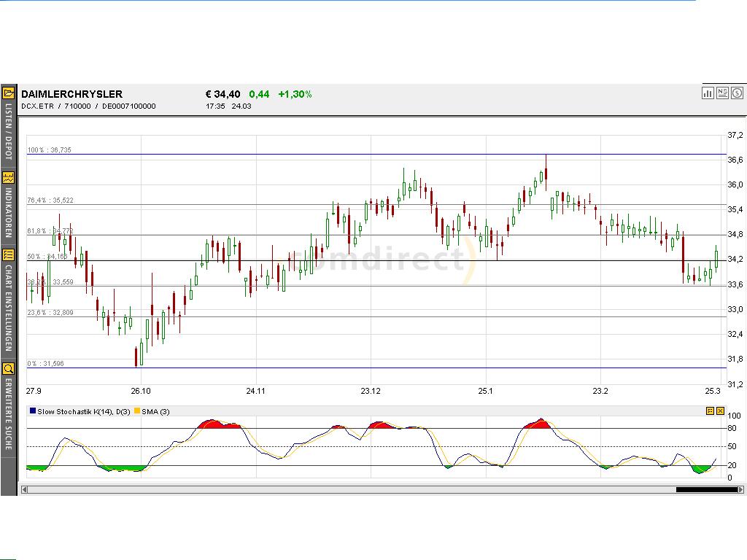Open Slow Stochastik indicator settings icon
The height and width of the screenshot is (560, 747).
(x=710, y=411)
